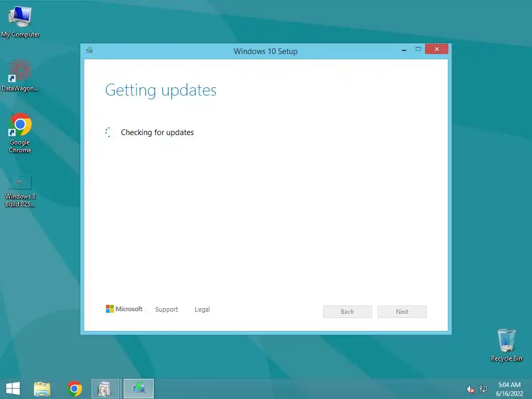Open the Legal link
532x399 pixels.
pyautogui.click(x=202, y=310)
